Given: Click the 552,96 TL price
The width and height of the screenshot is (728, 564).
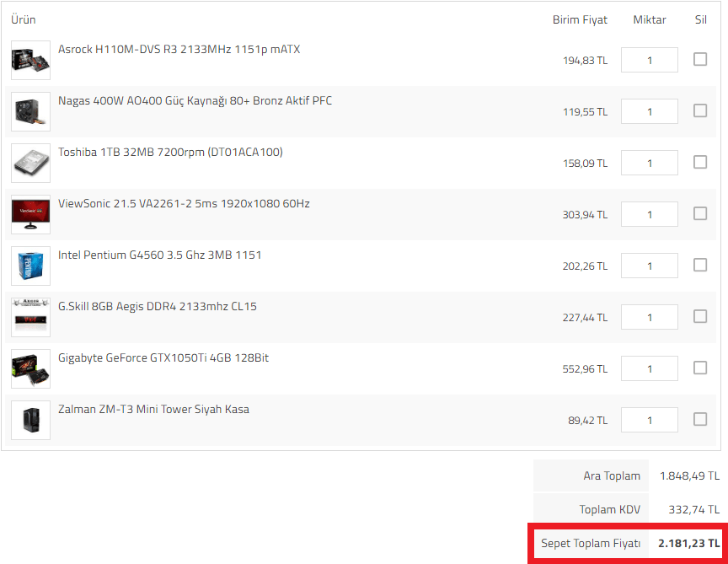Looking at the screenshot, I should coord(585,369).
